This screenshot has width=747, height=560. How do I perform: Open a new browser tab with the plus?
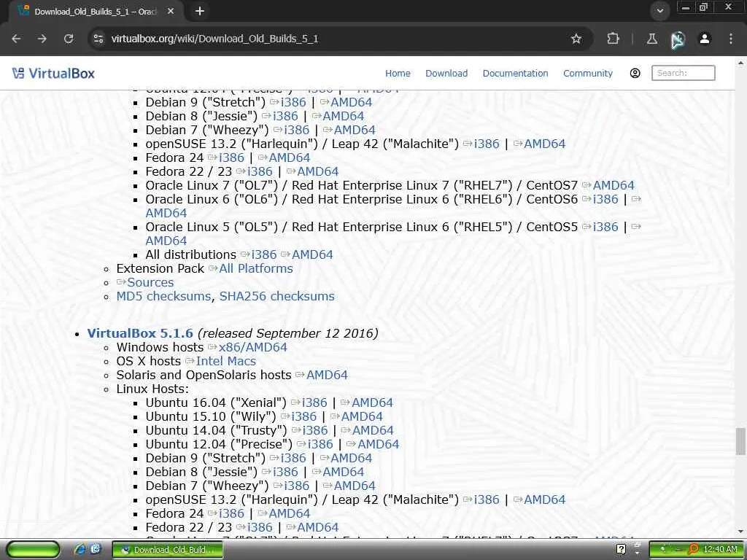coord(200,11)
